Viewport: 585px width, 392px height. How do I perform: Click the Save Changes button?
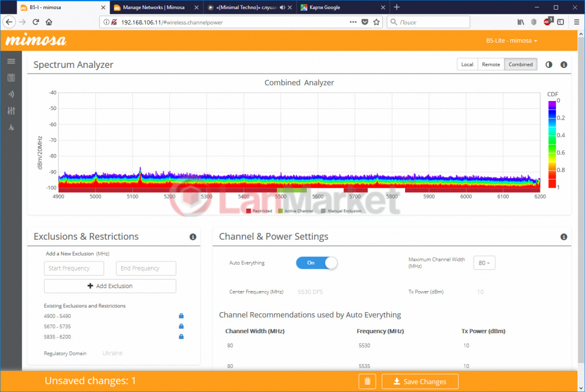420,381
